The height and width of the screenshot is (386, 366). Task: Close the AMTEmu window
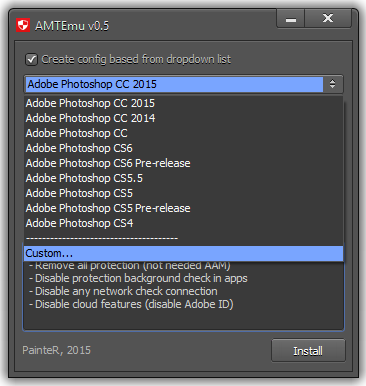pos(328,19)
